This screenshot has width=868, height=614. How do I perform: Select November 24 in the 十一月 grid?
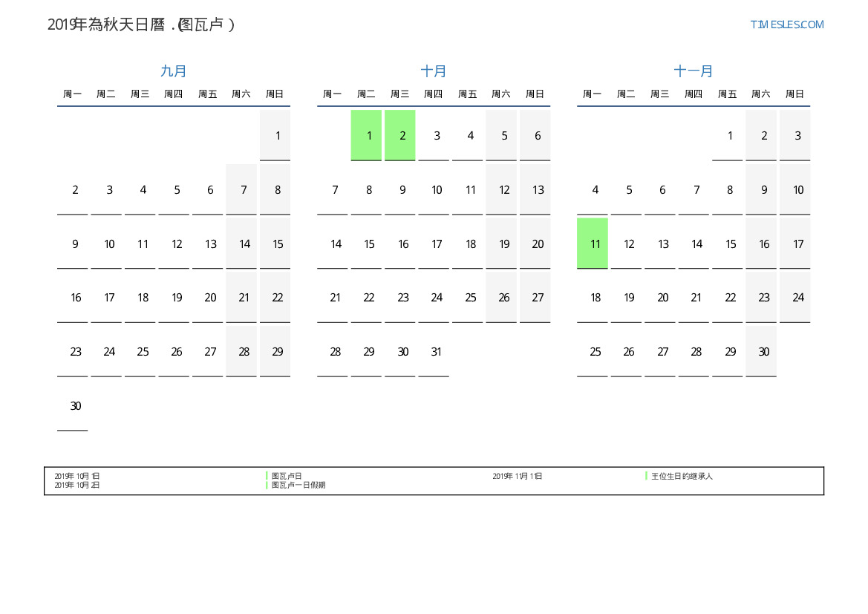(x=797, y=298)
